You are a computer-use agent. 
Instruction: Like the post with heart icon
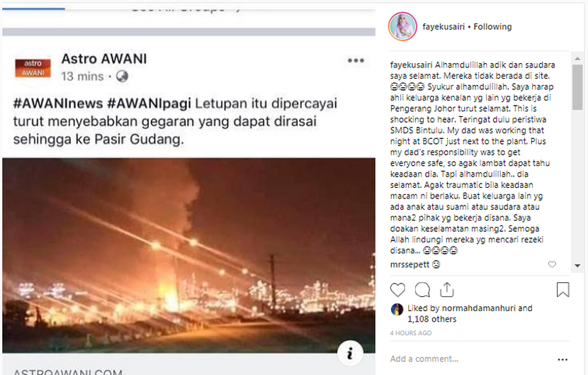pyautogui.click(x=397, y=290)
